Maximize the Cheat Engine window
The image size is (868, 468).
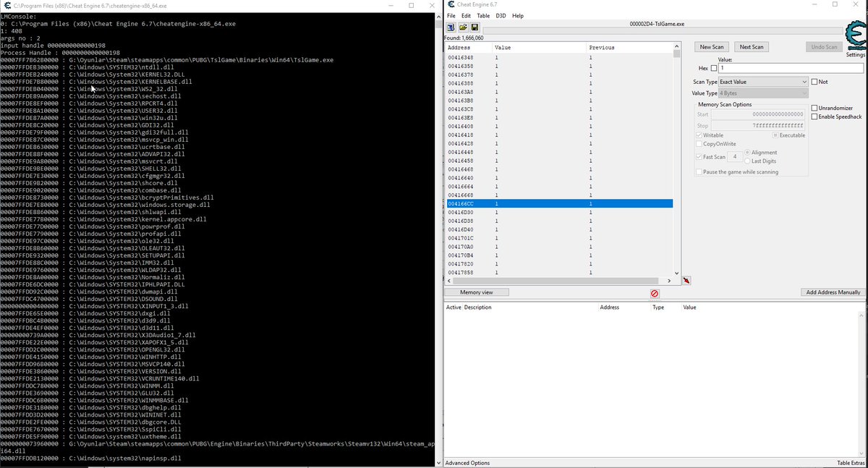coord(834,5)
